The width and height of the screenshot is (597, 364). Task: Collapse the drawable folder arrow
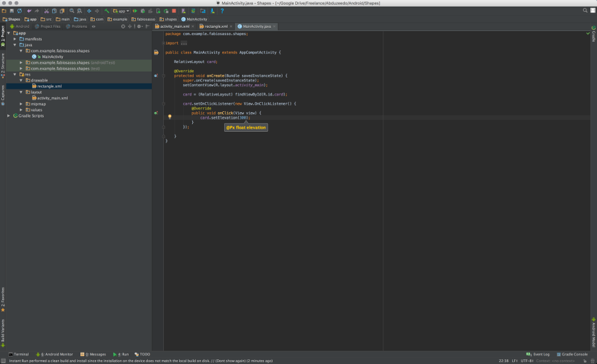pos(21,80)
